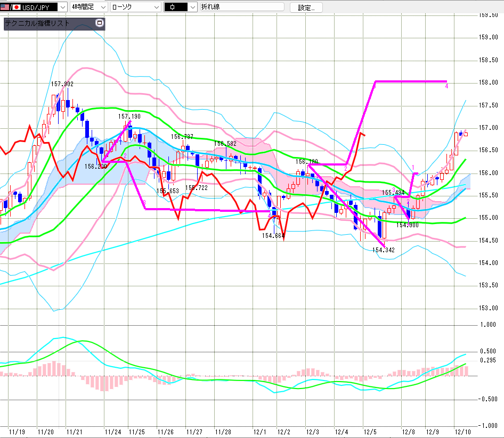This screenshot has width=504, height=438.
Task: Open the USD/JPY currency pair dropdown
Action: [62, 7]
